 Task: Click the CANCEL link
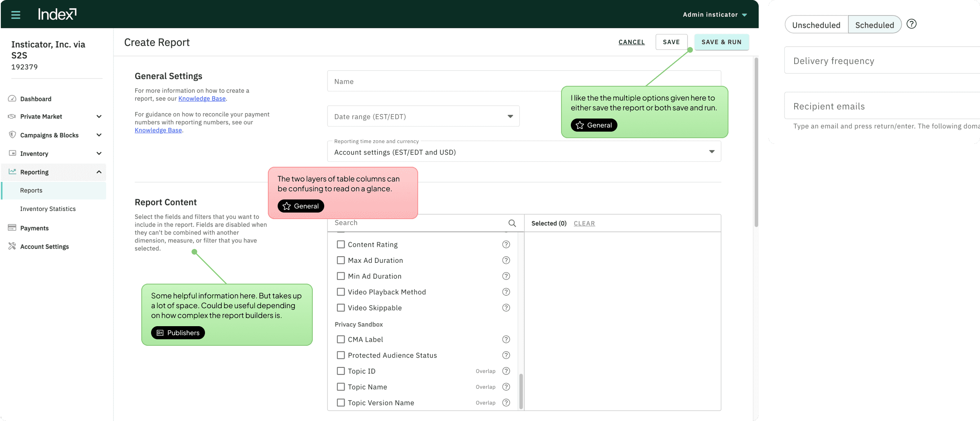[632, 42]
